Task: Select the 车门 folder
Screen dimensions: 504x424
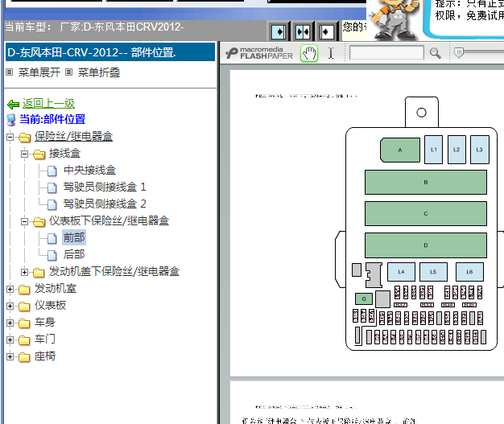Action: coord(45,339)
